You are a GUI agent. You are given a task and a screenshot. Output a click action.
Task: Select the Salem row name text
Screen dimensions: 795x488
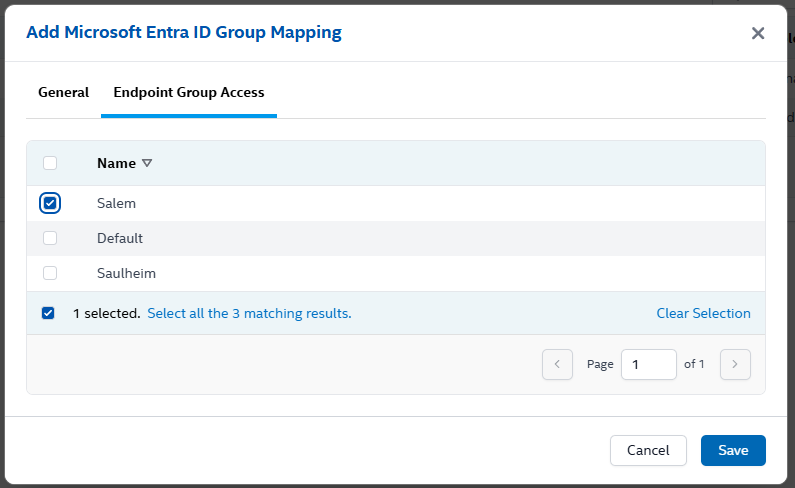click(116, 203)
